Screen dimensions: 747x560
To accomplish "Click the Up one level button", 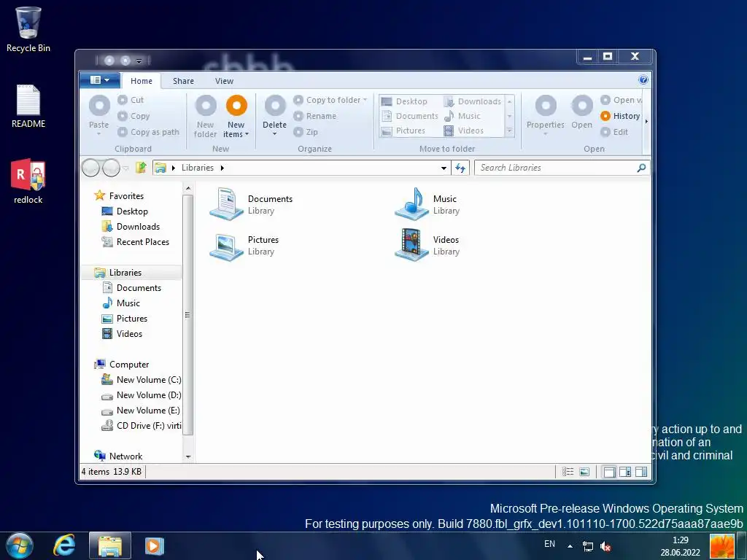I will tap(141, 168).
